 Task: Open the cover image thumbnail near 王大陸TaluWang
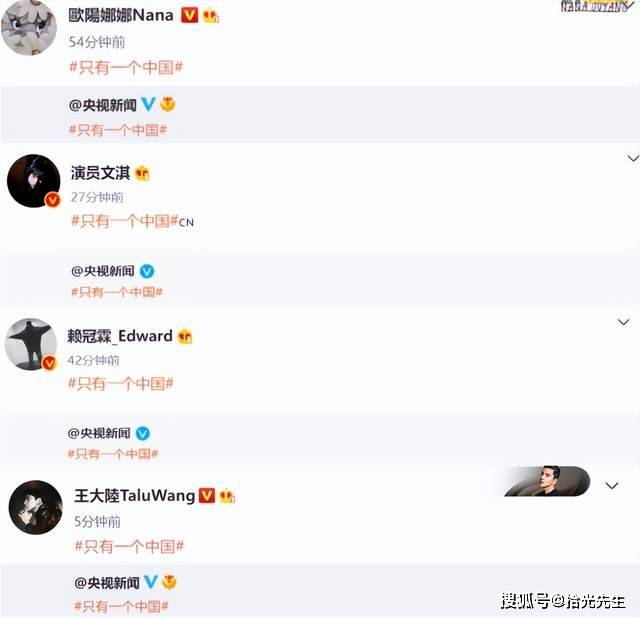(547, 481)
